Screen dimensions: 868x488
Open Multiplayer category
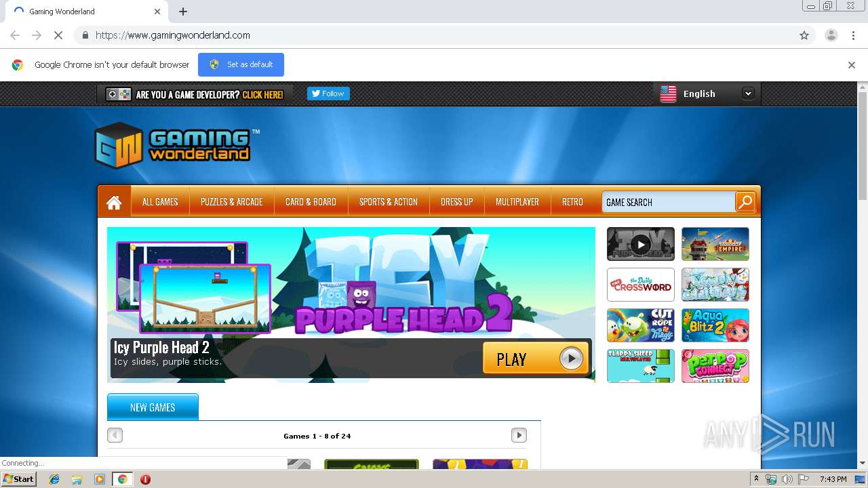click(x=517, y=202)
